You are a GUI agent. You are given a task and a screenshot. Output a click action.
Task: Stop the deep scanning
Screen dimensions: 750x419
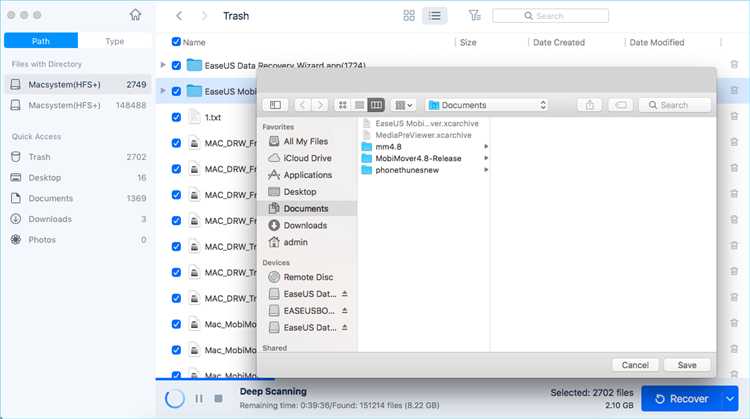[219, 398]
